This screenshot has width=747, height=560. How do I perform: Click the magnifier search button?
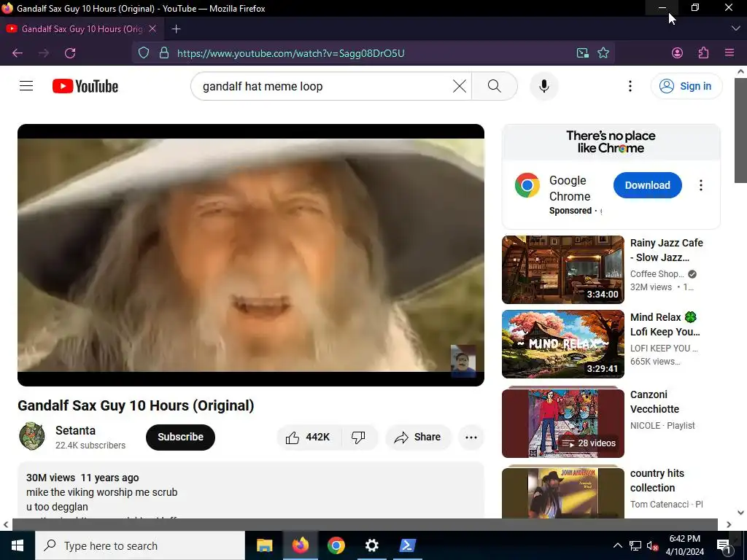495,86
